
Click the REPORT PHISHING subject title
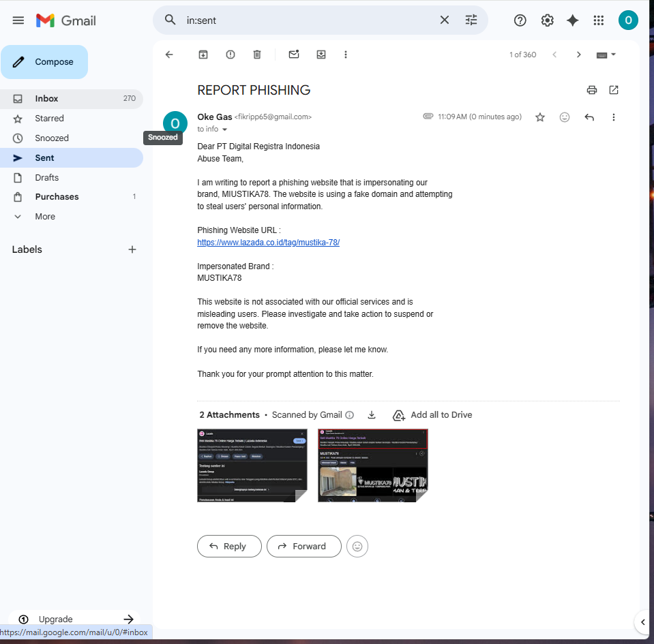click(x=254, y=90)
